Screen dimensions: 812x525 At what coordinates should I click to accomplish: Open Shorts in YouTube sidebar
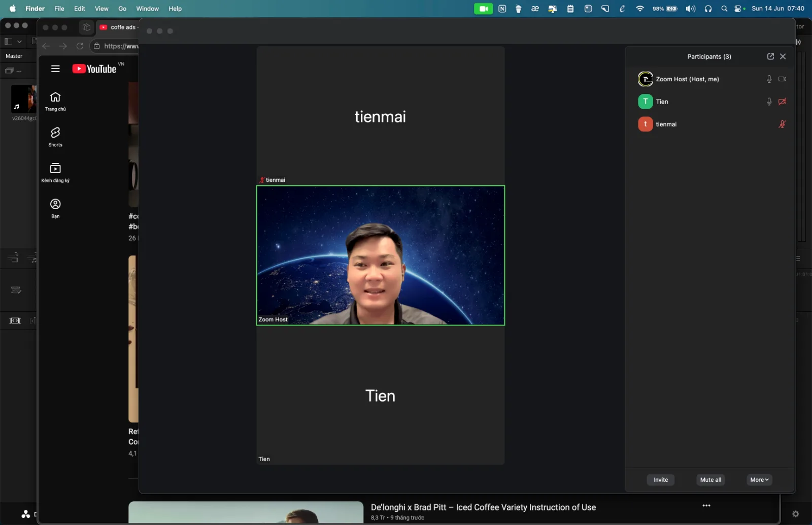(x=55, y=137)
